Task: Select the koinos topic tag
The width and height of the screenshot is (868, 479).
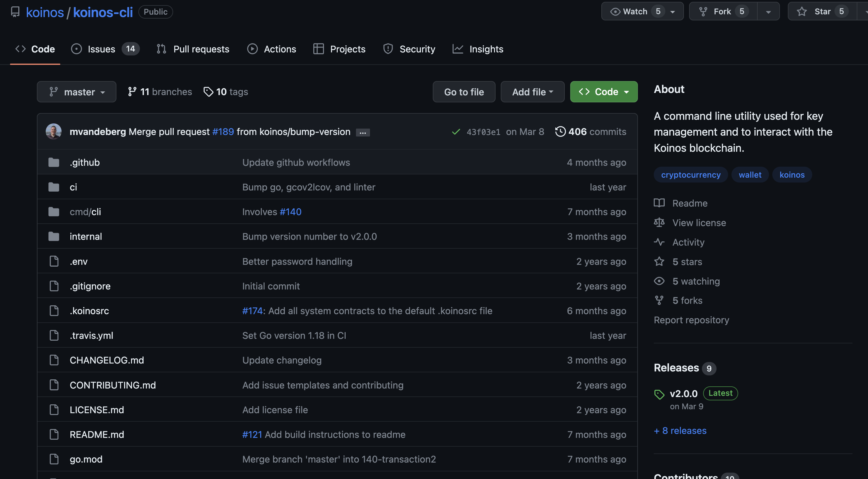Action: 792,175
